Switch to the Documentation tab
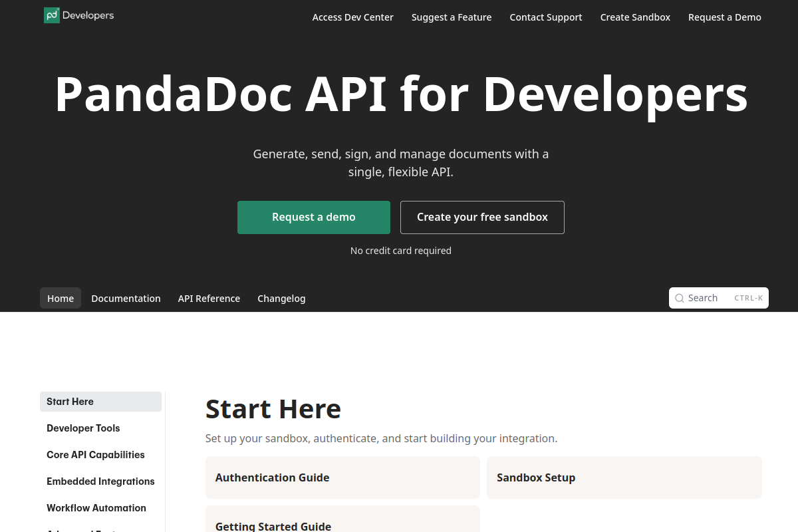The image size is (798, 532). (x=126, y=299)
